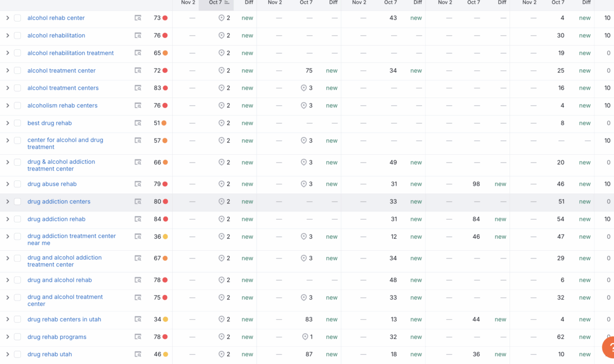Open the orange help bubble at bottom right
This screenshot has height=364, width=614.
point(609,348)
